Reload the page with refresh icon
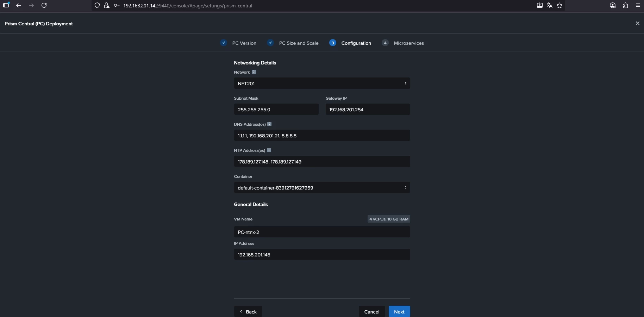644x317 pixels. pyautogui.click(x=44, y=5)
